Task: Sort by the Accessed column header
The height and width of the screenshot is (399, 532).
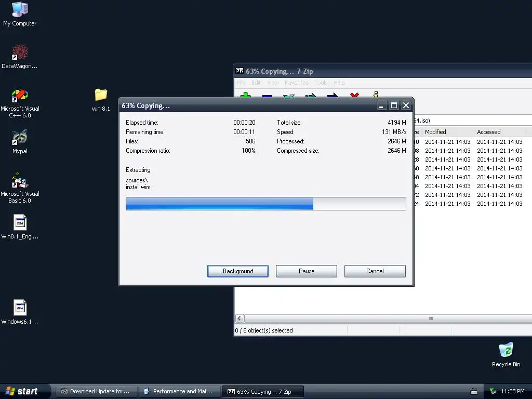Action: pos(500,132)
